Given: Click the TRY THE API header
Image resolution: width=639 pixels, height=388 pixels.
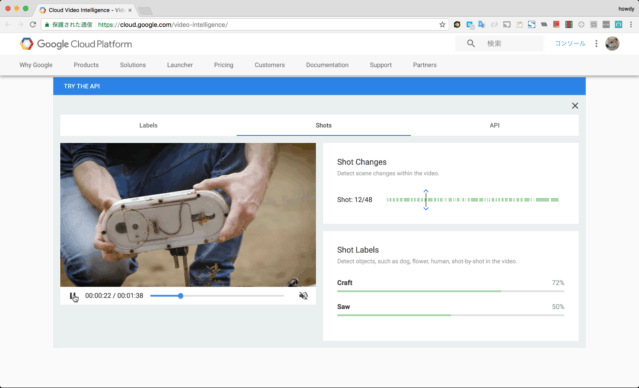Looking at the screenshot, I should click(82, 86).
